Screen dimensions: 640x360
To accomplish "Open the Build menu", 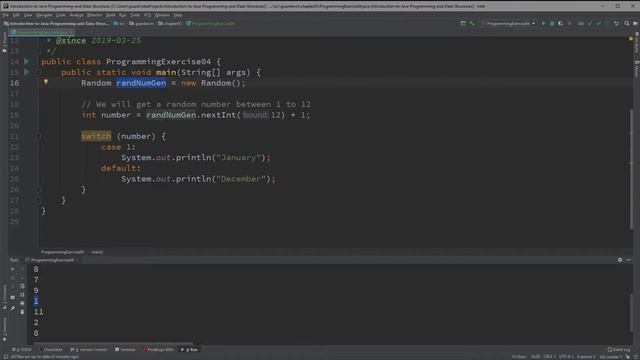I will 111,15.
